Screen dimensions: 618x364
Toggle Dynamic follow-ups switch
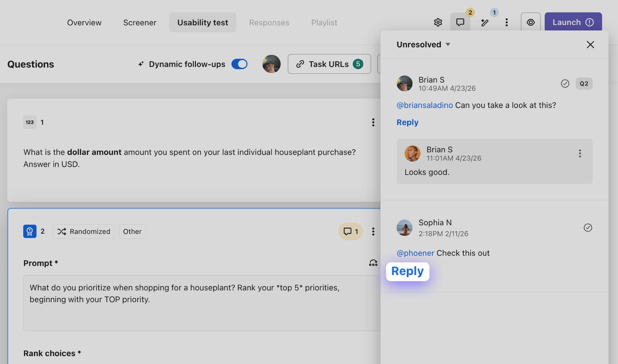[239, 64]
